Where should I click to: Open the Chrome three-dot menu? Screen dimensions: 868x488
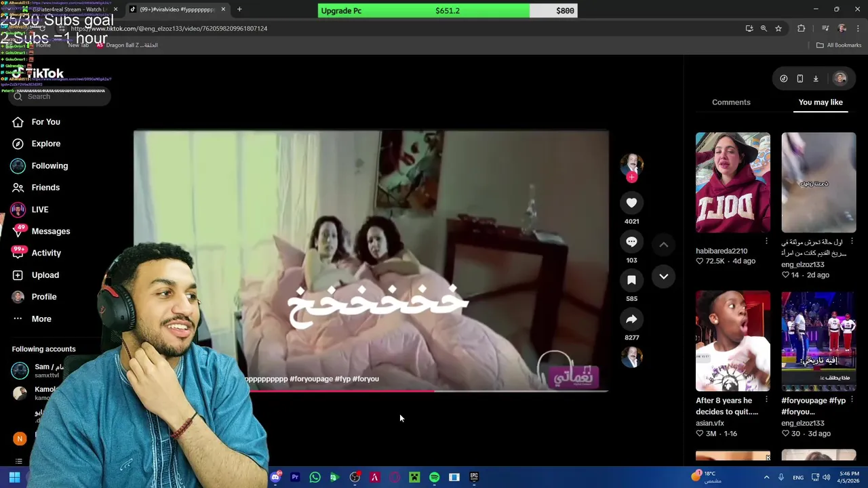pyautogui.click(x=859, y=28)
